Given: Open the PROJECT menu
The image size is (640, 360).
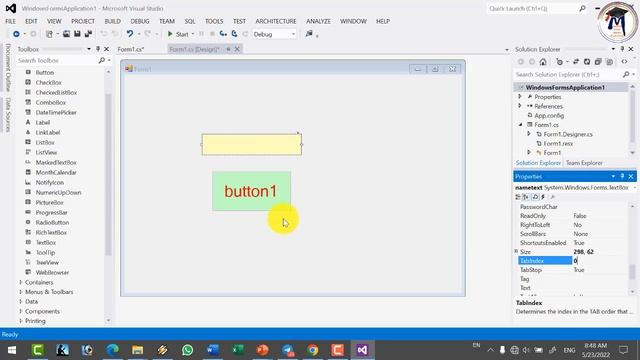Looking at the screenshot, I should [x=83, y=21].
